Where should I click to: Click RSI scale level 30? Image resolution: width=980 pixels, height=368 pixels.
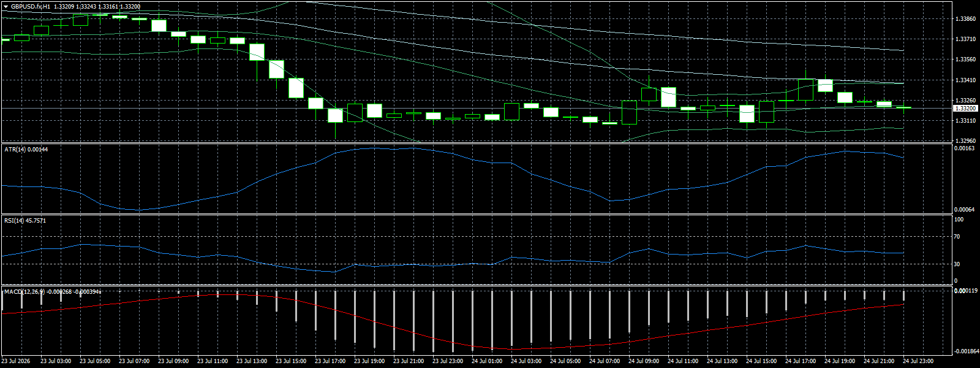pyautogui.click(x=957, y=264)
